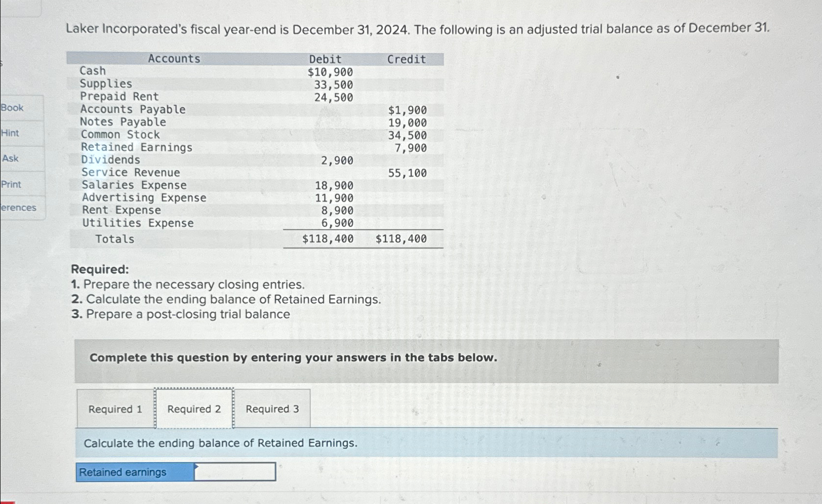Click requirement 1 Prepare the necessary closing entries
Viewport: 822px width, 504px height.
click(x=188, y=284)
